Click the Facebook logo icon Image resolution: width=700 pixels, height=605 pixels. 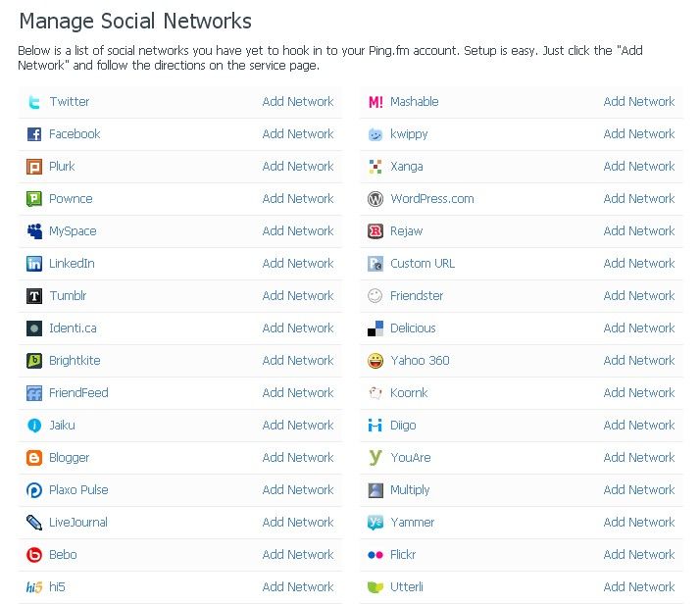pos(34,134)
